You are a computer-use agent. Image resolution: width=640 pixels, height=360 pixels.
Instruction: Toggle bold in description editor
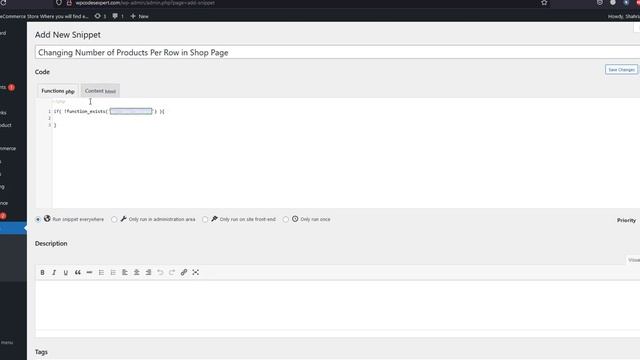42,272
